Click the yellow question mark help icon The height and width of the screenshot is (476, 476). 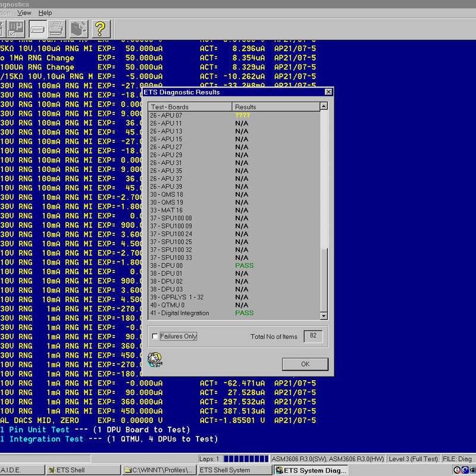click(x=101, y=28)
